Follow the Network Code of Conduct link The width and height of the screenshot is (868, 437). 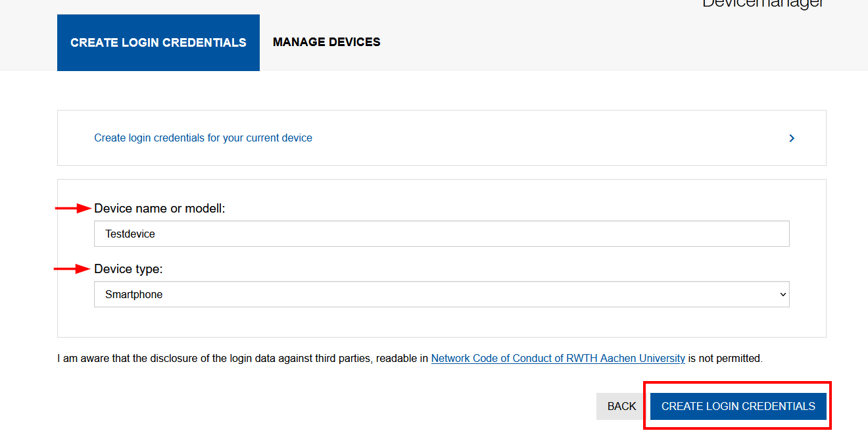(x=558, y=358)
